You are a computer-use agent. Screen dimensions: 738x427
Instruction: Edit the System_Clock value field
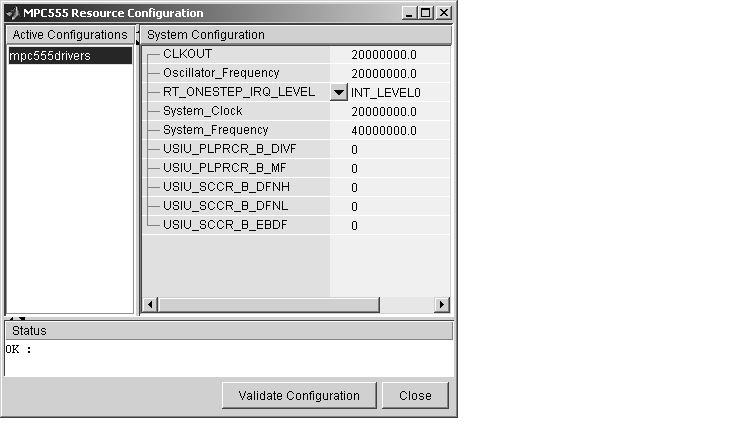(x=390, y=112)
